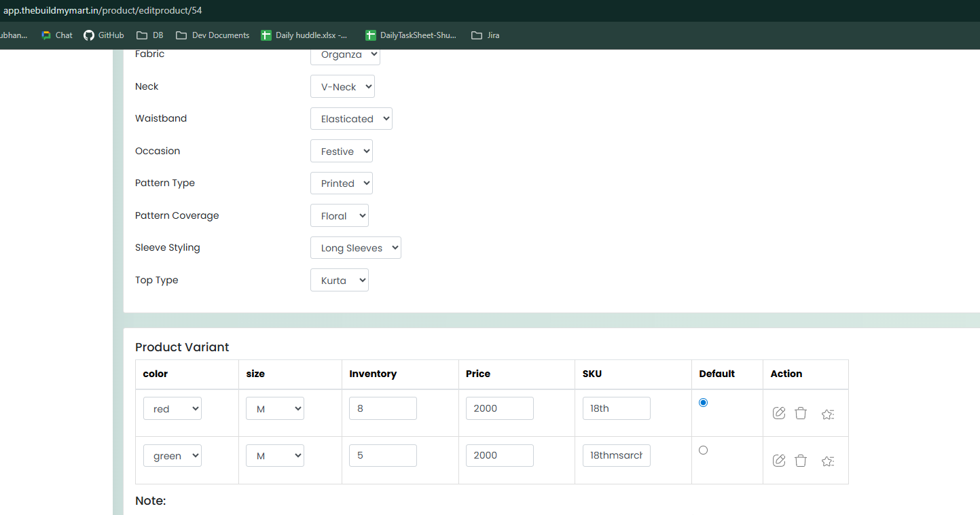Click the star list icon in green variant row
980x515 pixels.
[827, 461]
